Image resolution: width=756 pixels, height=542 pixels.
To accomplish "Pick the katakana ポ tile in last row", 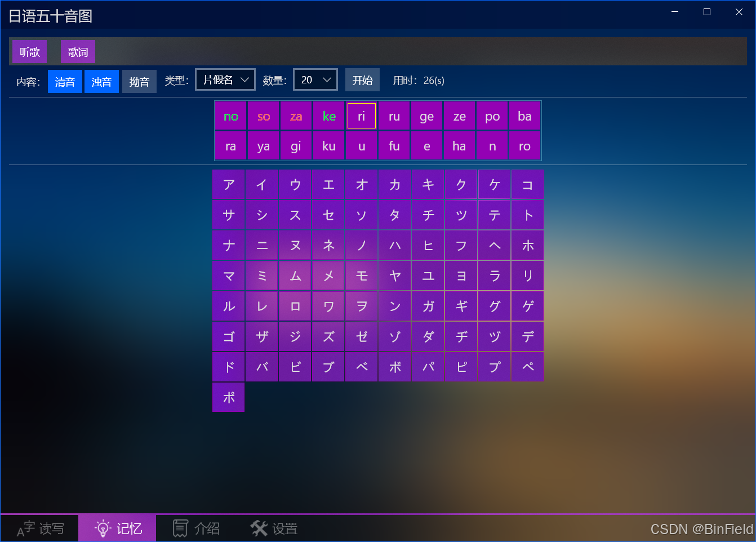I will tap(229, 397).
